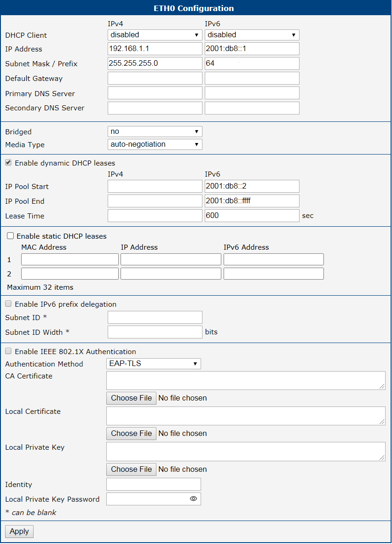This screenshot has height=544, width=392.
Task: Choose File for CA Certificate
Action: click(x=131, y=398)
